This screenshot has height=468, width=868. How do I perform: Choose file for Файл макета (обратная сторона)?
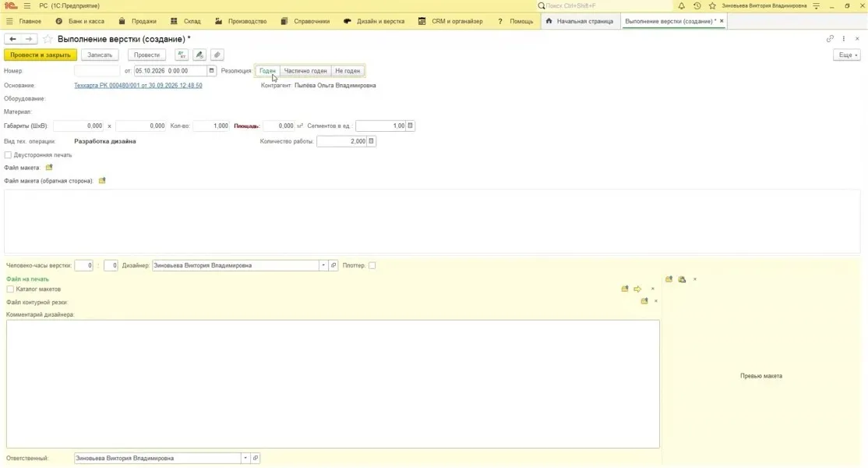click(102, 180)
